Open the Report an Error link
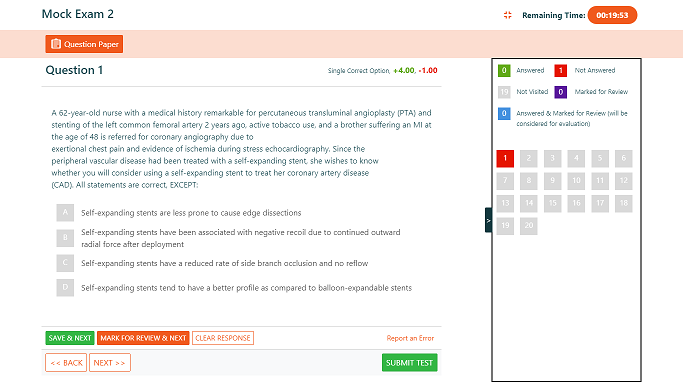The width and height of the screenshot is (683, 384). (x=410, y=338)
